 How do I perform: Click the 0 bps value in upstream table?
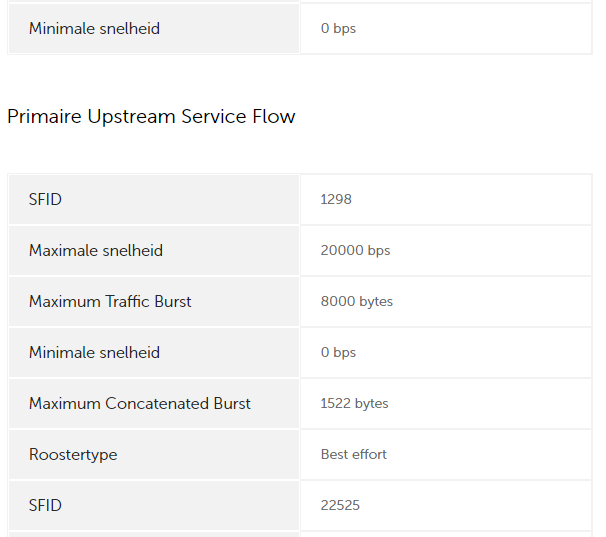coord(338,353)
